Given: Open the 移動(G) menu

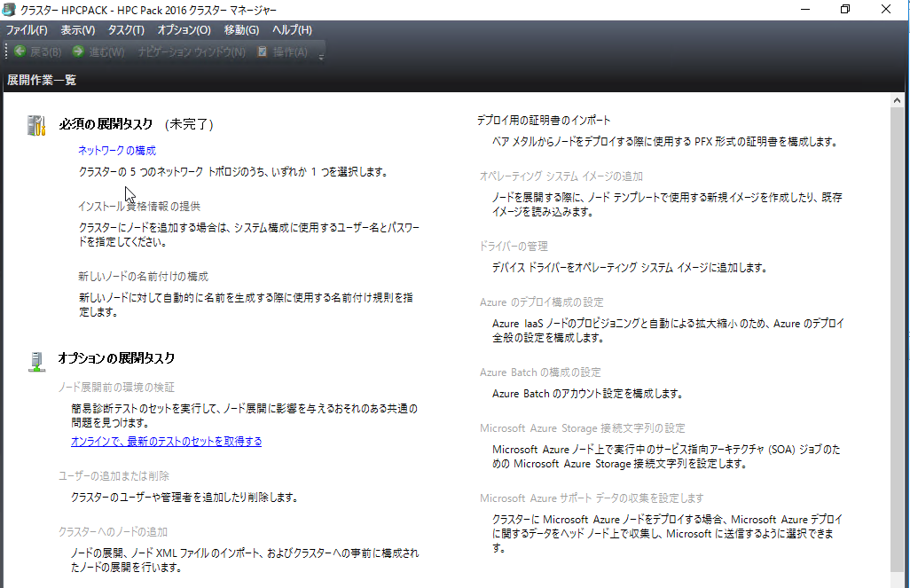Looking at the screenshot, I should (x=241, y=29).
